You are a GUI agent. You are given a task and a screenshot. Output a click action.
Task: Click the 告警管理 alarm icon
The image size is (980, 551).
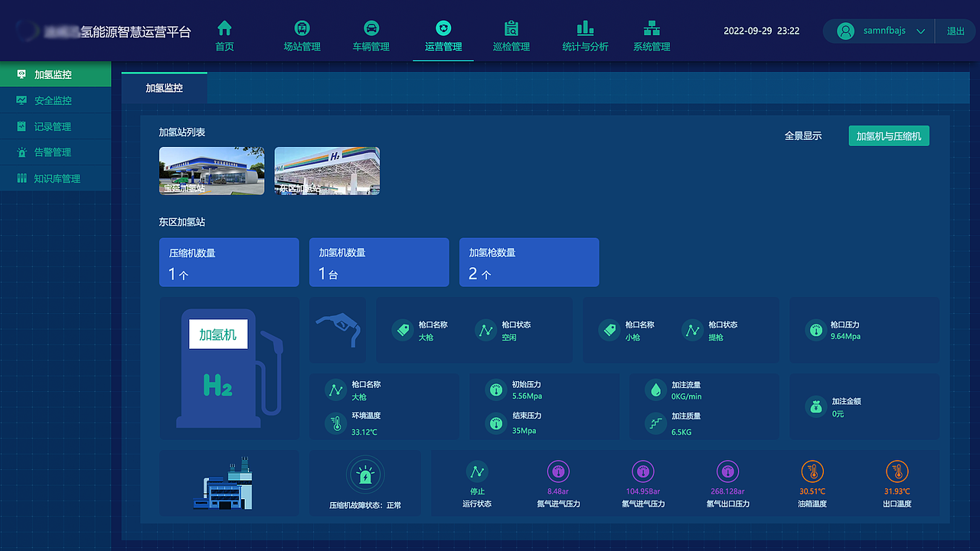21,152
